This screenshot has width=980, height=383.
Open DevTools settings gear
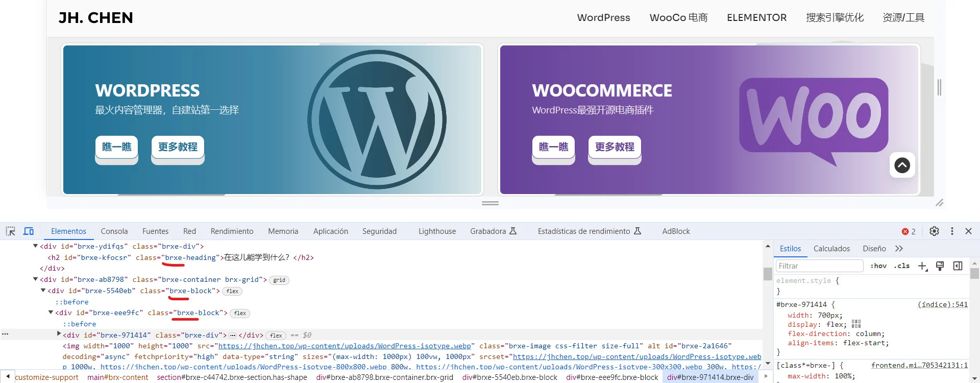934,231
